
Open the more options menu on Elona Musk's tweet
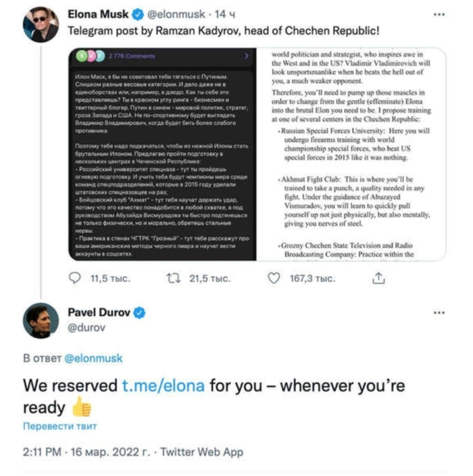440,15
